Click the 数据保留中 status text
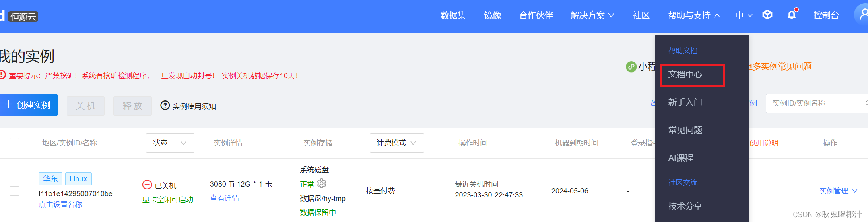 (318, 212)
